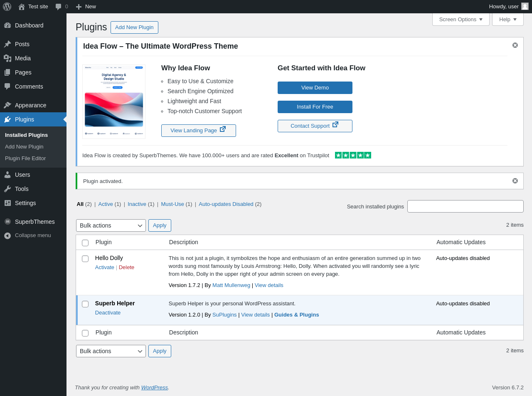
Task: Open Plugin File Editor submenu item
Action: (x=25, y=158)
